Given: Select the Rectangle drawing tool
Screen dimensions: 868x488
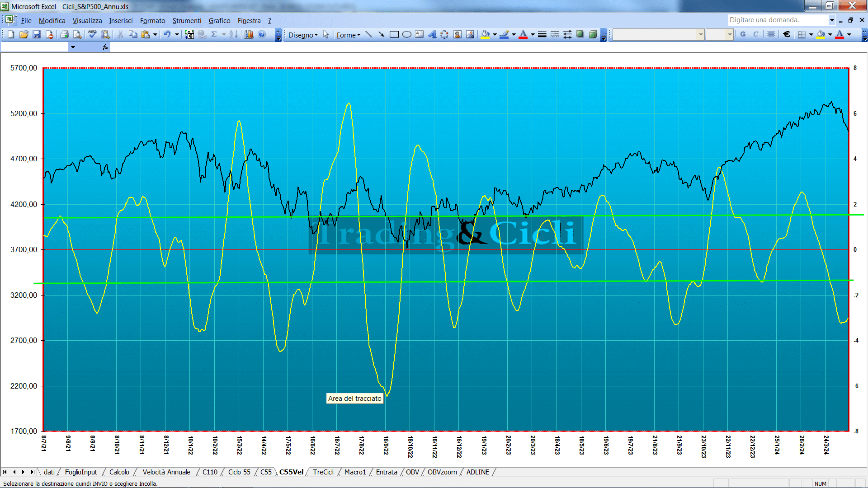Looking at the screenshot, I should tap(394, 35).
